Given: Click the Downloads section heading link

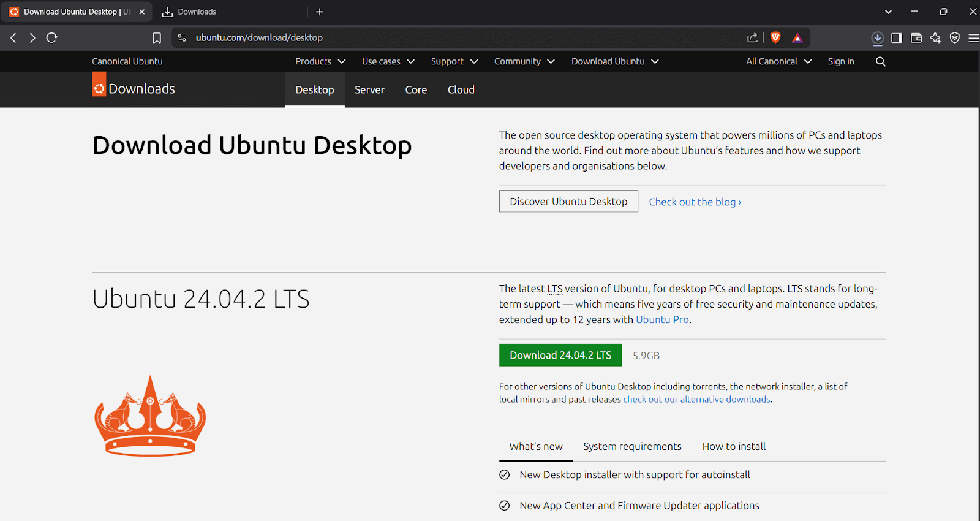Looking at the screenshot, I should [141, 89].
